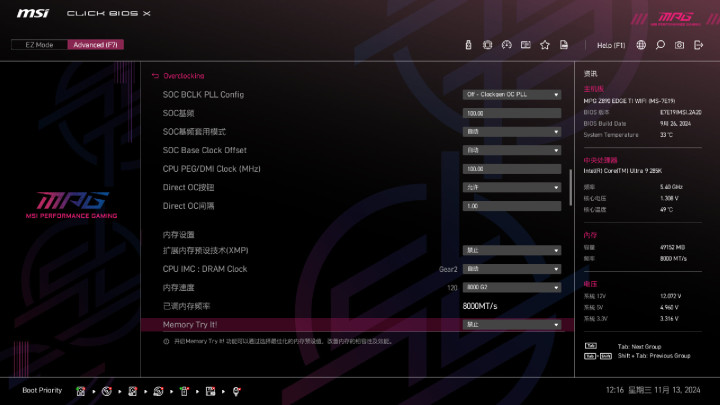720x405 pixels.
Task: Click the exit door icon
Action: [x=698, y=45]
